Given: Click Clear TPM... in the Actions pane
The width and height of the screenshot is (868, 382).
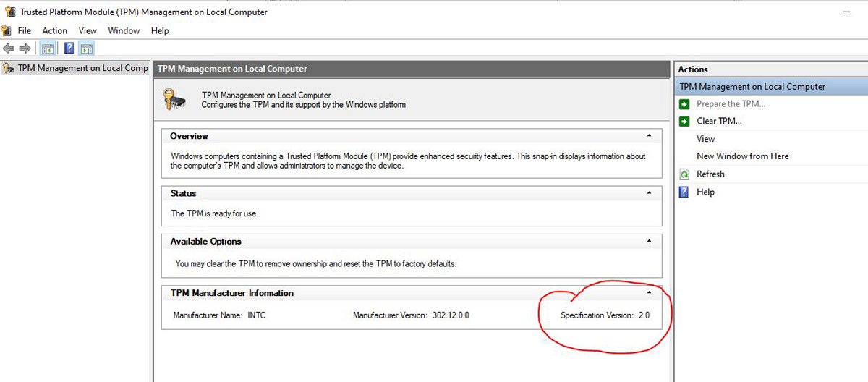Looking at the screenshot, I should tap(719, 122).
